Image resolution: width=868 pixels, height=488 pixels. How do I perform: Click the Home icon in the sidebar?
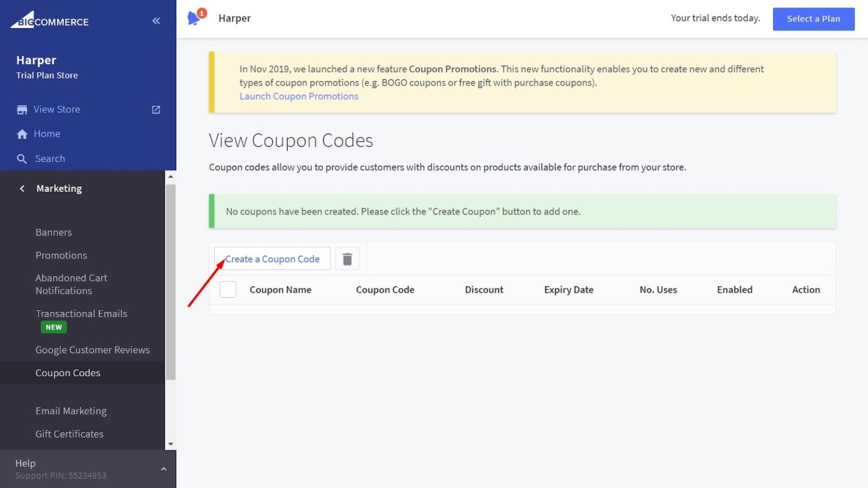(x=22, y=133)
